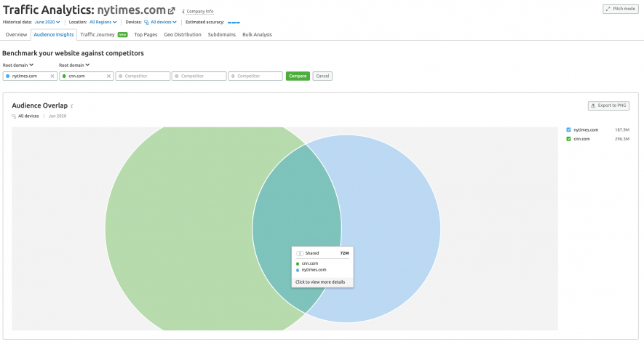Screen dimensions: 644x347
Task: Click the 187.9M value in legend
Action: [x=622, y=129]
